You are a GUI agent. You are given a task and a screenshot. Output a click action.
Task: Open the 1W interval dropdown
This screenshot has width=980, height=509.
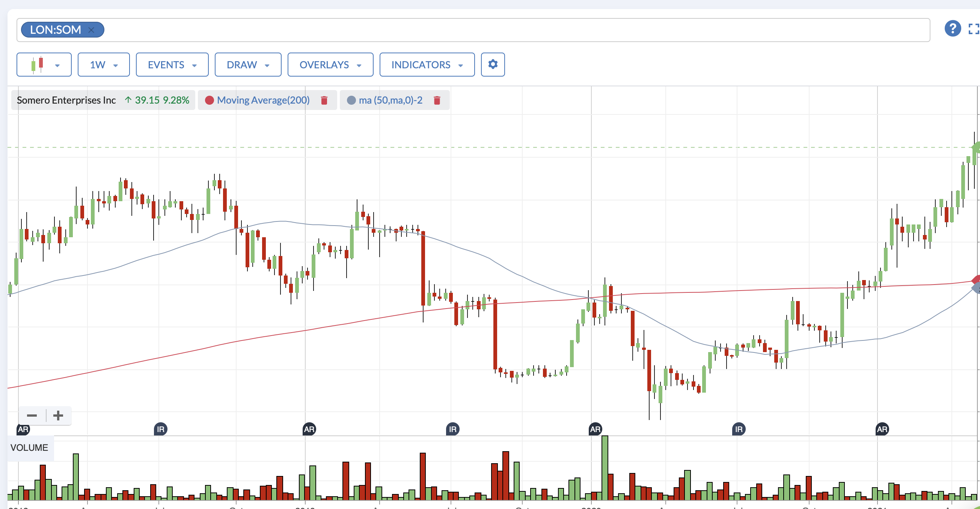click(104, 65)
